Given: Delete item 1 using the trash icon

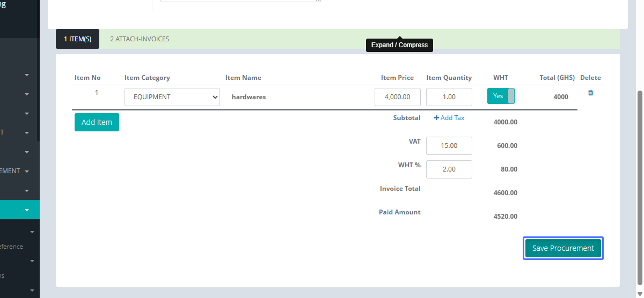Looking at the screenshot, I should pyautogui.click(x=590, y=93).
